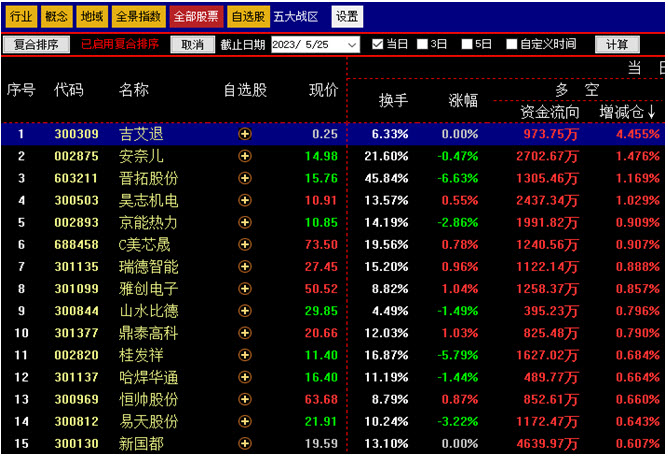Add 山水比德 to watchlist with plus icon
Image resolution: width=668 pixels, height=461 pixels.
pyautogui.click(x=245, y=311)
